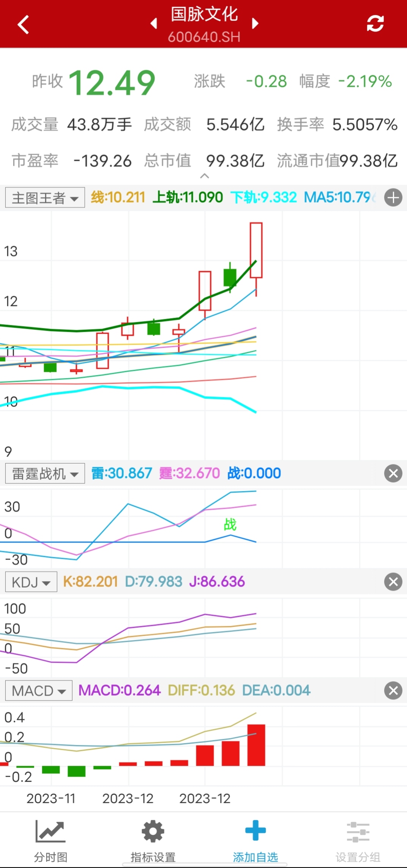Open the KDJ indicator dropdown
The width and height of the screenshot is (407, 868).
[31, 582]
